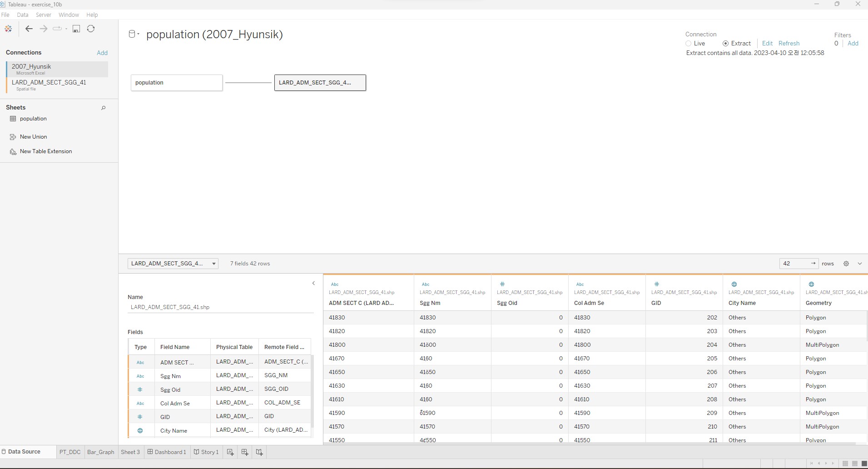868x469 pixels.
Task: Click the New Story icon in bottom tabs
Action: [259, 452]
